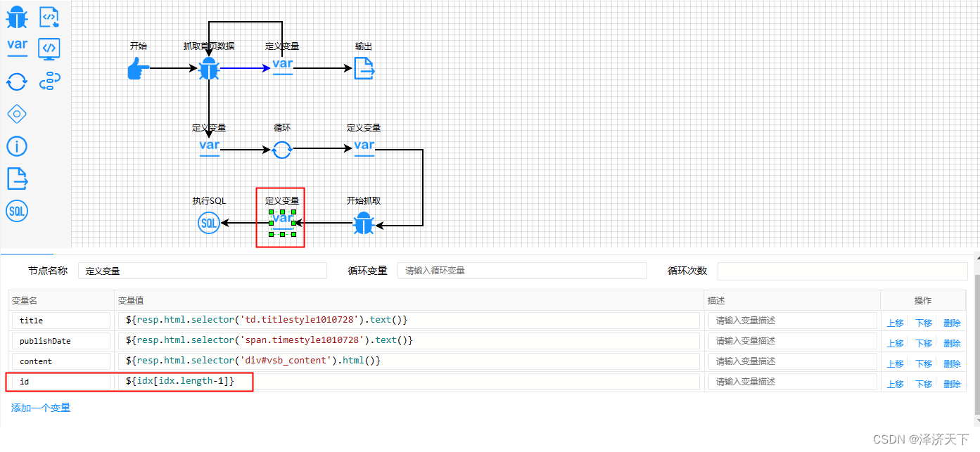Click the variable name field containing title
The height and width of the screenshot is (452, 980).
coord(61,321)
